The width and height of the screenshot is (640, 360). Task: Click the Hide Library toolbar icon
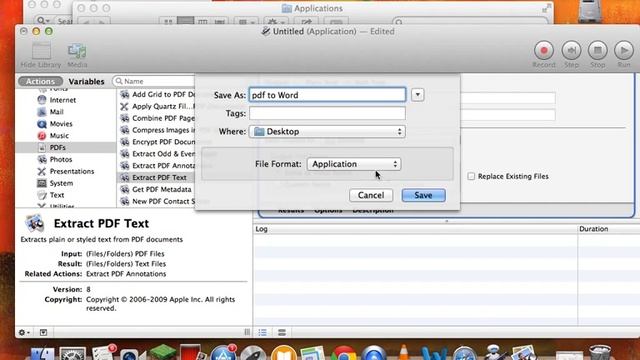41,51
